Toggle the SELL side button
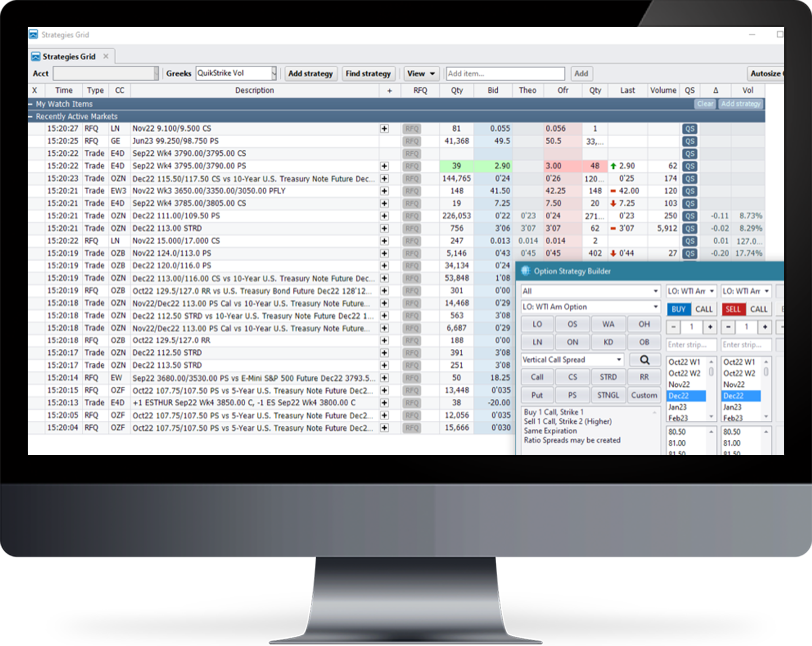The width and height of the screenshot is (812, 646). point(733,309)
